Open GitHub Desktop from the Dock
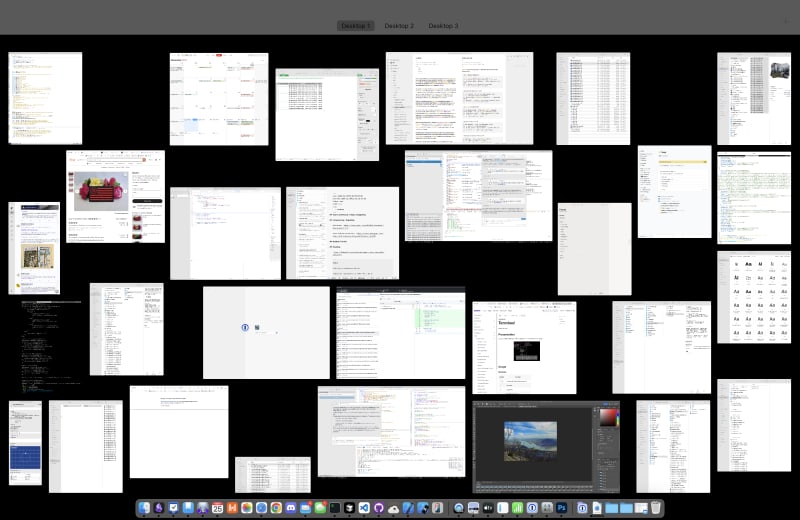This screenshot has width=800, height=520. click(379, 508)
